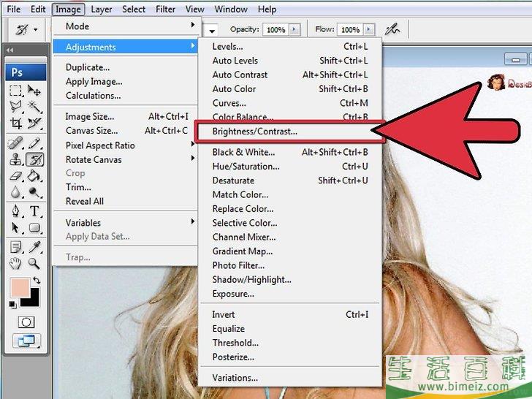Choose Variations... at menu bottom
The width and height of the screenshot is (532, 399).
tap(289, 378)
